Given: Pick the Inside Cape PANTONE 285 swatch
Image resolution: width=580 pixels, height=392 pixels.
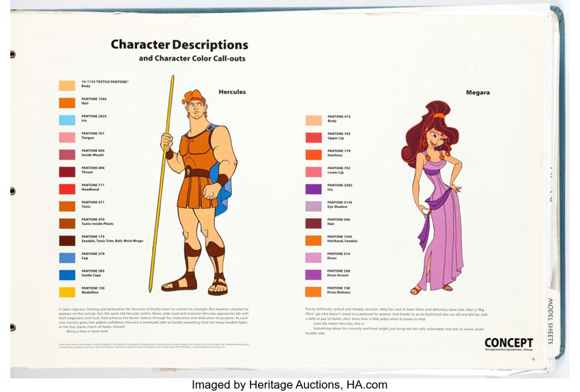Looking at the screenshot, I should pyautogui.click(x=67, y=275).
